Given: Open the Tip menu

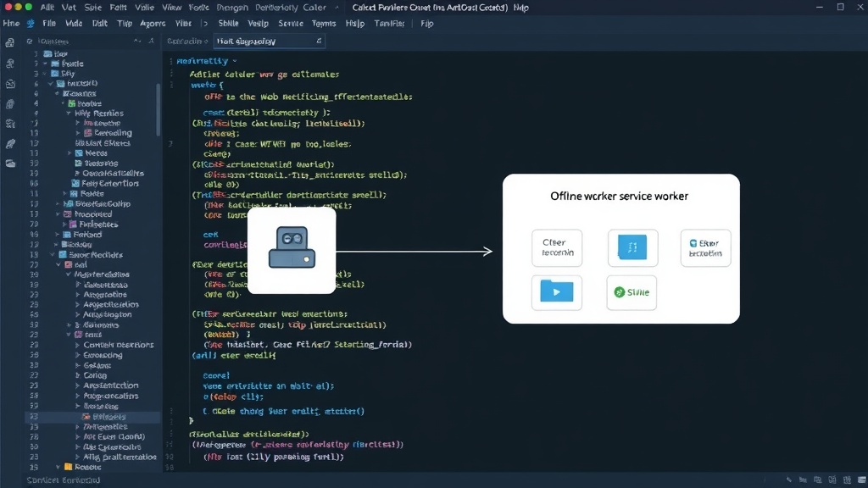Looking at the screenshot, I should [125, 23].
